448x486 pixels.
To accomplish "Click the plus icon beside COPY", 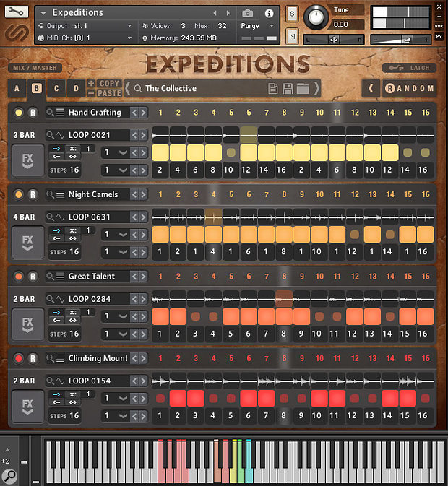I will point(91,83).
